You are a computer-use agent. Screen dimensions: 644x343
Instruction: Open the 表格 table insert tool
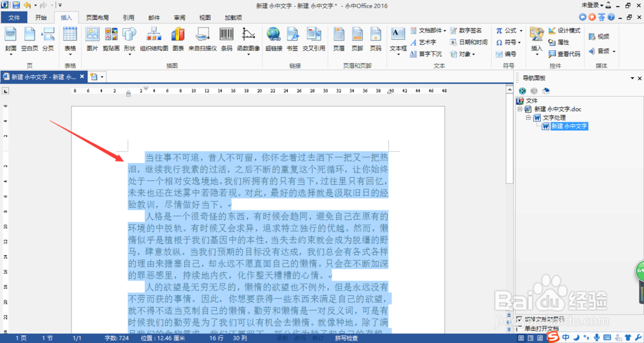(x=70, y=40)
